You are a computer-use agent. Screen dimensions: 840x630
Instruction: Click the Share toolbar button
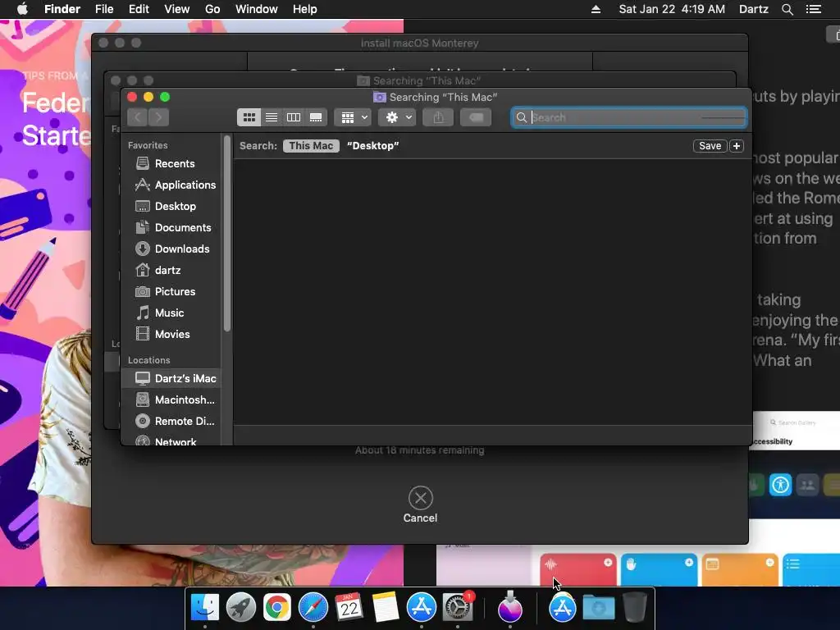[x=438, y=117]
